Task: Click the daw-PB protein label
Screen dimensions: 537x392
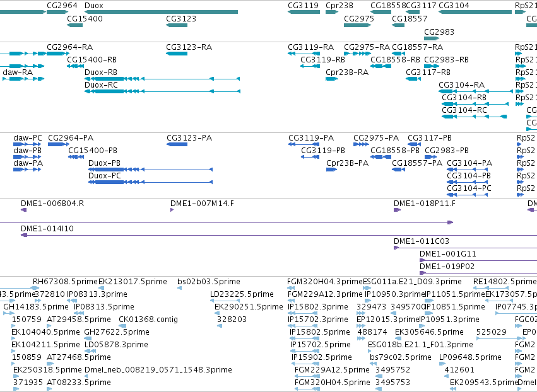Action: click(27, 151)
